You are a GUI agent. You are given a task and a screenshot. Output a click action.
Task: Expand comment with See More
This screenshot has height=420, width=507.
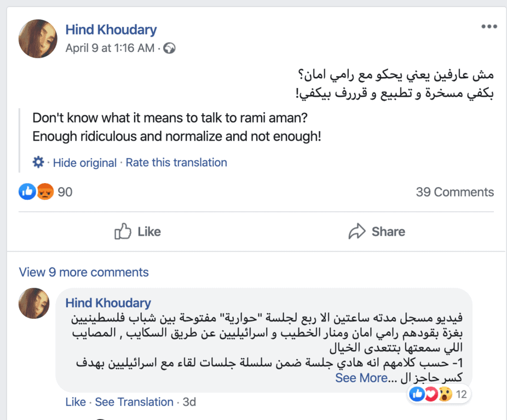click(361, 378)
